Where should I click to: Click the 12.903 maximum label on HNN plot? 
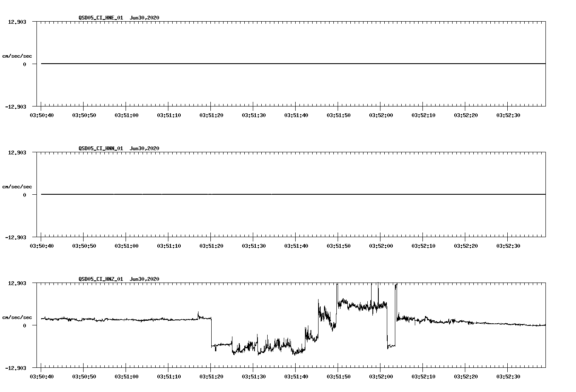click(17, 152)
